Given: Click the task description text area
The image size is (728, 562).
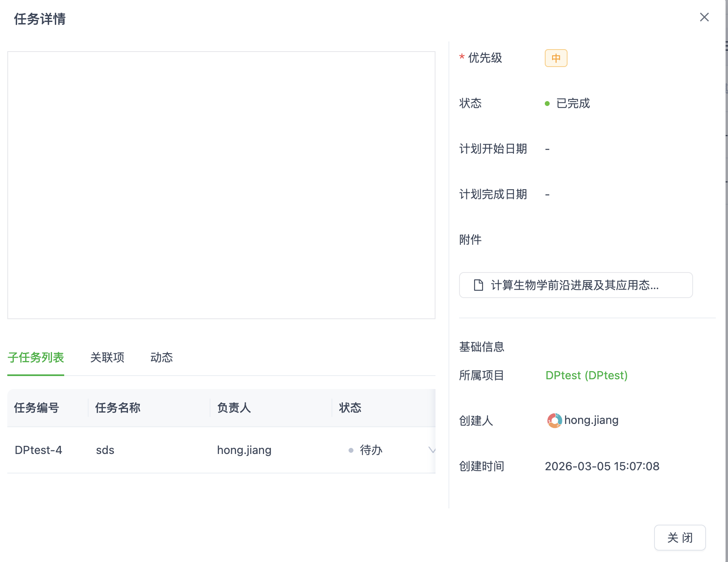Looking at the screenshot, I should (x=221, y=185).
